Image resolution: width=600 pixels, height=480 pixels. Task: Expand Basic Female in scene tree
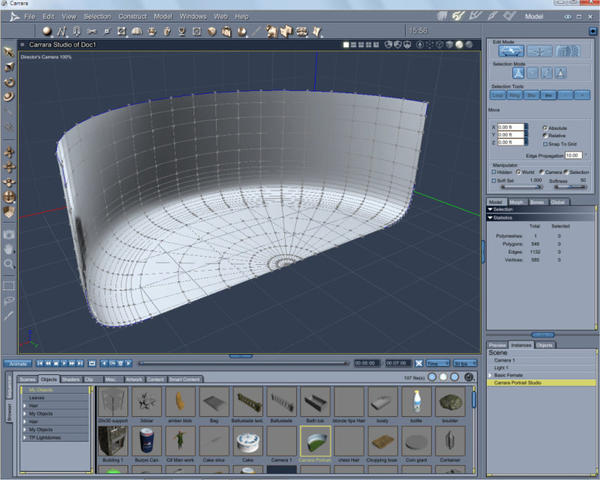491,375
